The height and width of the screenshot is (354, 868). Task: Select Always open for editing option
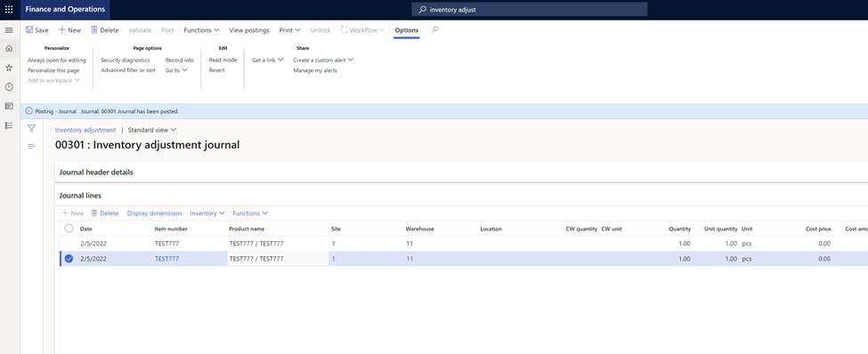click(x=57, y=60)
